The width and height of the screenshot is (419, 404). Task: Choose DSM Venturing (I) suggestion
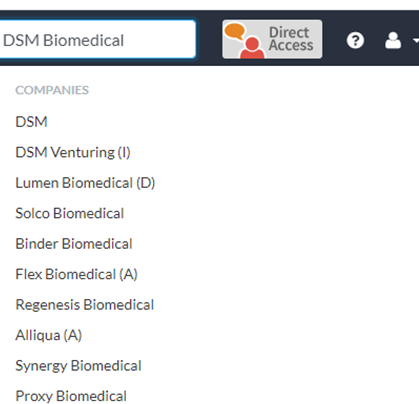click(x=73, y=152)
